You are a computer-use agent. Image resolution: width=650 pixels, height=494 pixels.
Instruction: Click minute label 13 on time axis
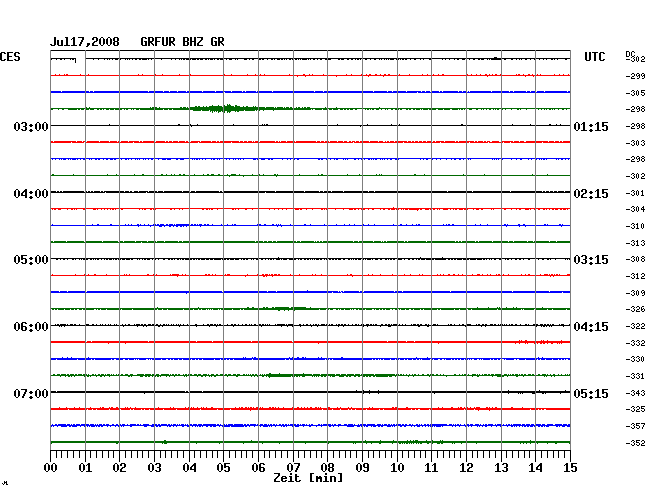[501, 468]
